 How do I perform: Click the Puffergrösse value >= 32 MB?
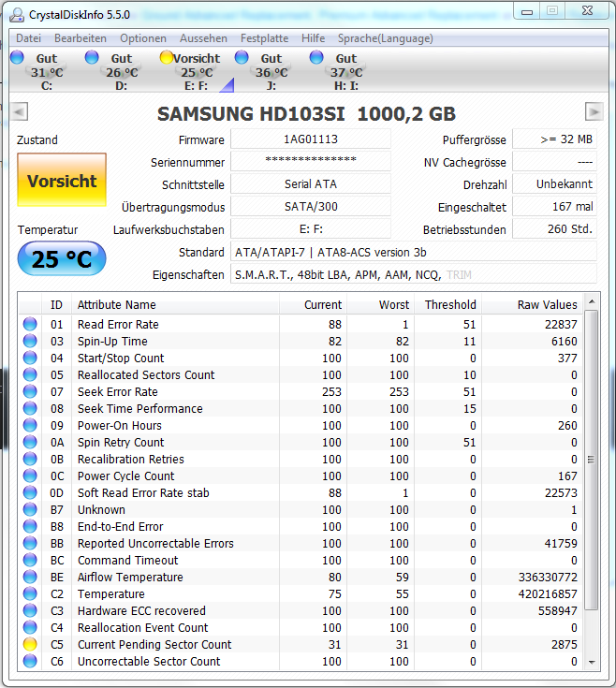(554, 139)
